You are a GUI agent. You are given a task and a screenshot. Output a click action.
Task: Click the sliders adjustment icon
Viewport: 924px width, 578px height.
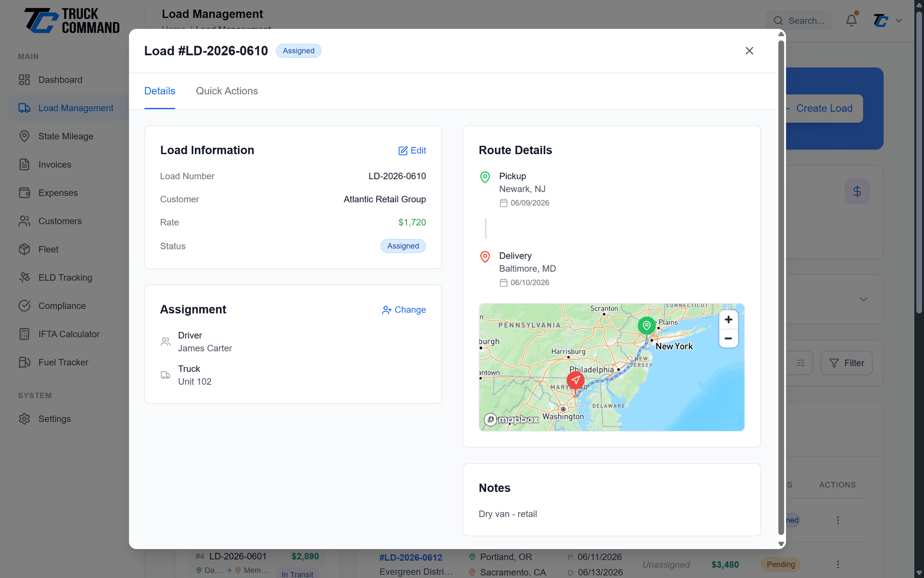(800, 363)
